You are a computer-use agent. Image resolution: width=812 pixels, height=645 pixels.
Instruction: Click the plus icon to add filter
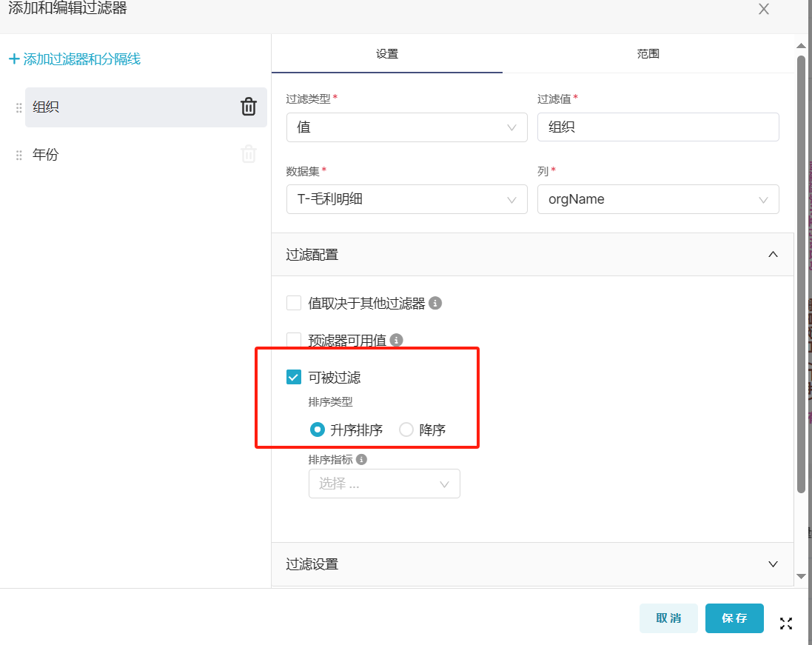[x=15, y=59]
